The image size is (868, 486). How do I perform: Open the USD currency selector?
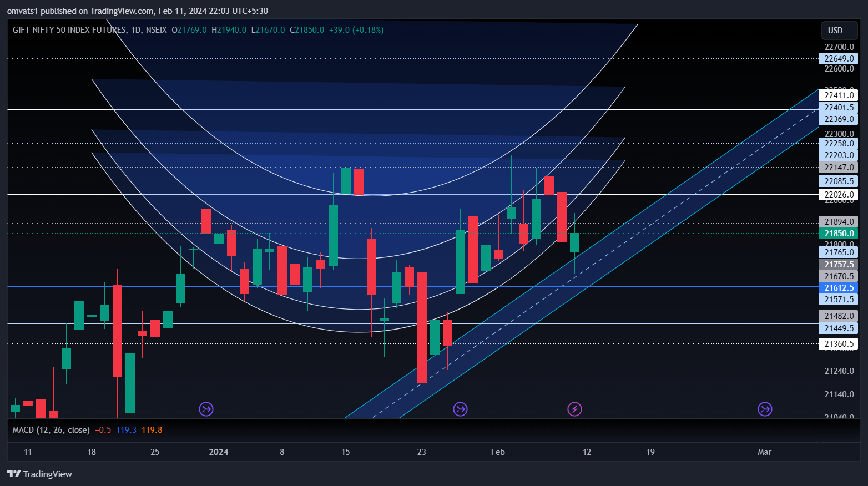(x=839, y=31)
